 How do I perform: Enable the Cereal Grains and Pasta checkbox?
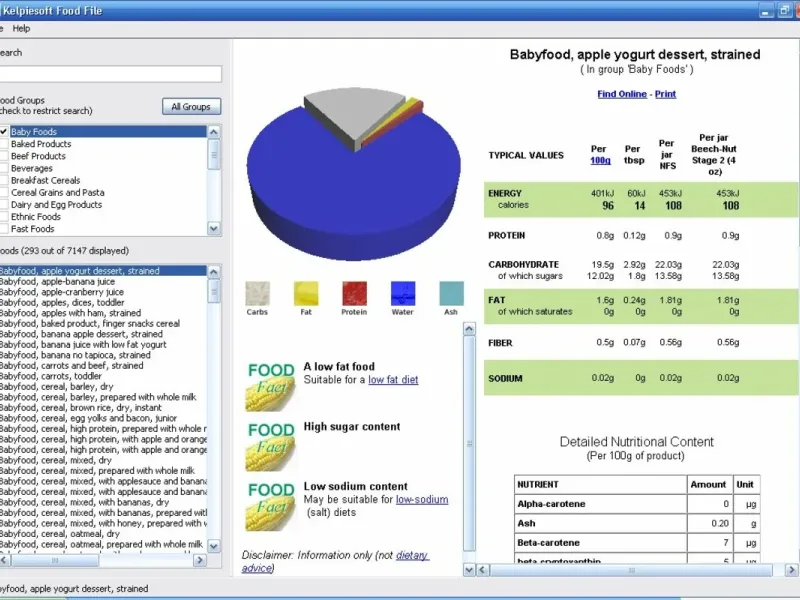pos(3,192)
